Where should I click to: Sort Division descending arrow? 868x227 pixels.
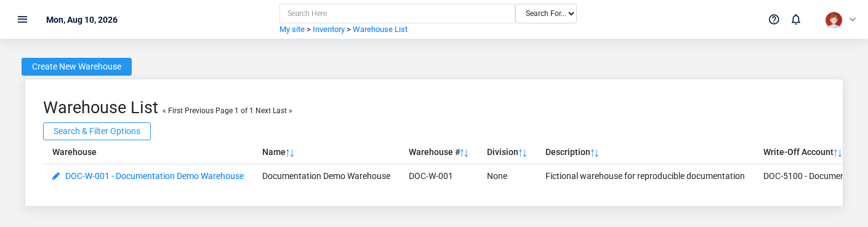click(525, 153)
